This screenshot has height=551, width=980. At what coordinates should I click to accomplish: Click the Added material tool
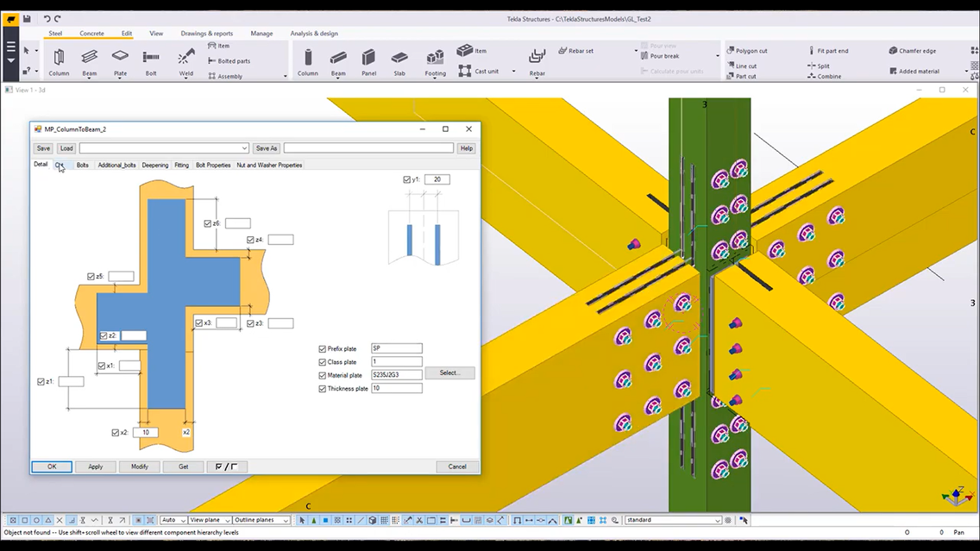[914, 72]
